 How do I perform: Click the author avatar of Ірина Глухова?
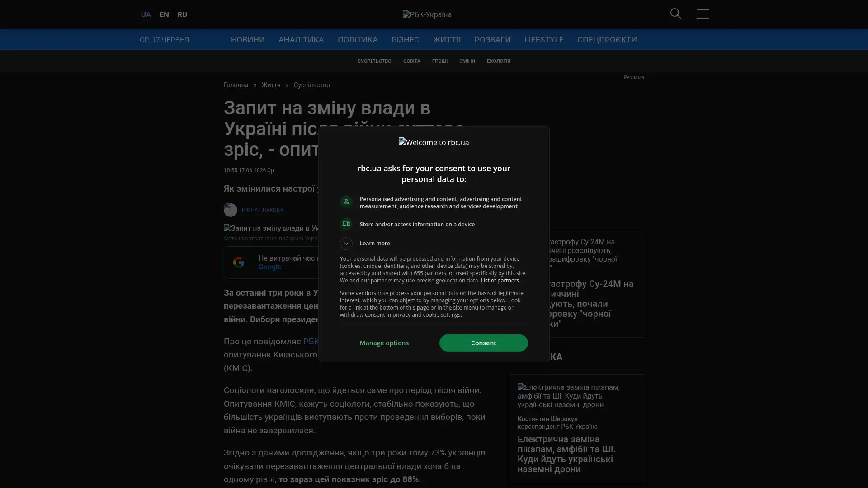(230, 210)
